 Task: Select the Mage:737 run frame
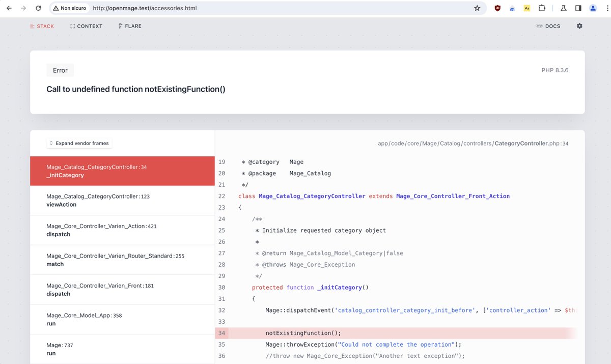click(122, 349)
